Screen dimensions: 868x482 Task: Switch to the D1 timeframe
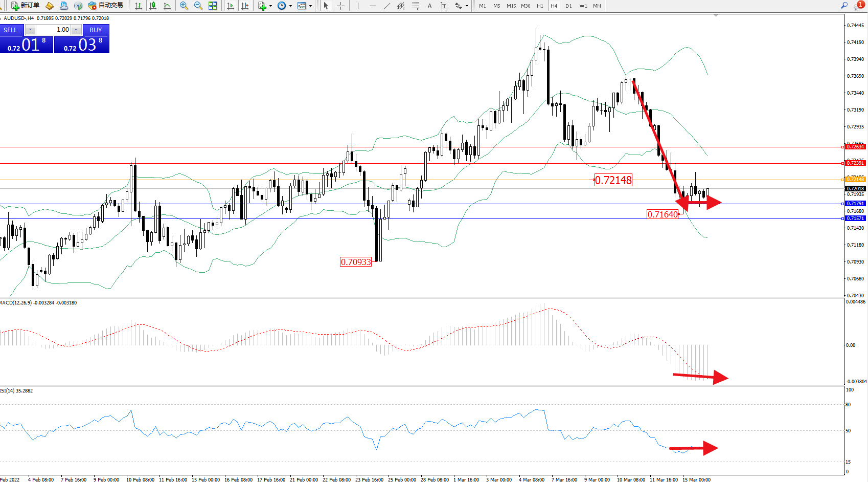[x=568, y=6]
